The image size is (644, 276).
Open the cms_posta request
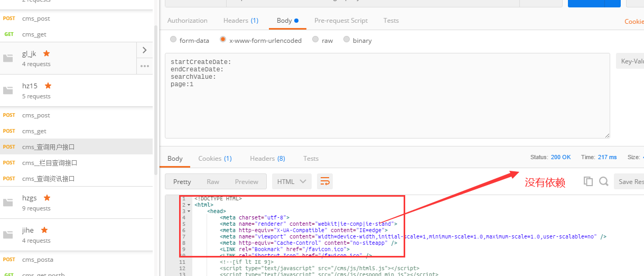click(76, 260)
